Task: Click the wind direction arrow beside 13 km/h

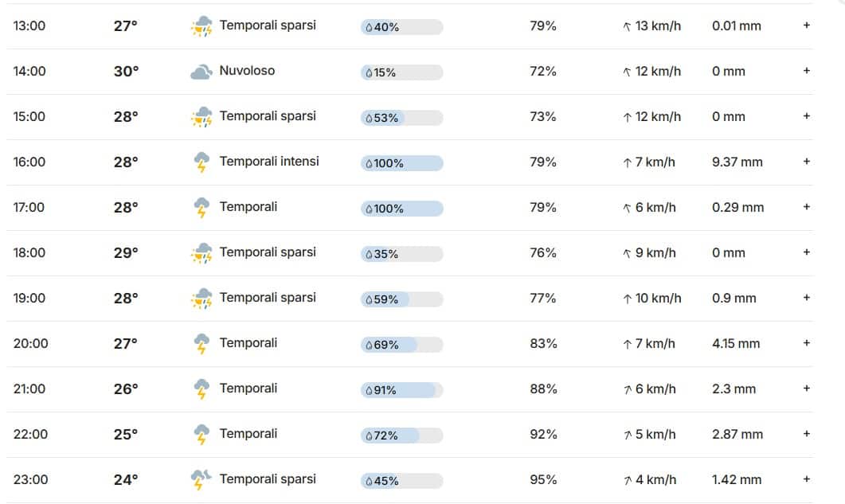Action: coord(627,26)
